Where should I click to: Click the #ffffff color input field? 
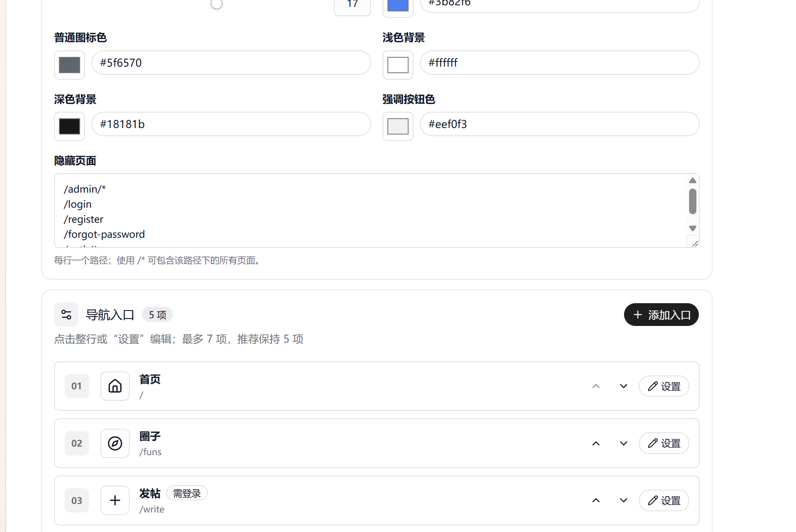[560, 63]
